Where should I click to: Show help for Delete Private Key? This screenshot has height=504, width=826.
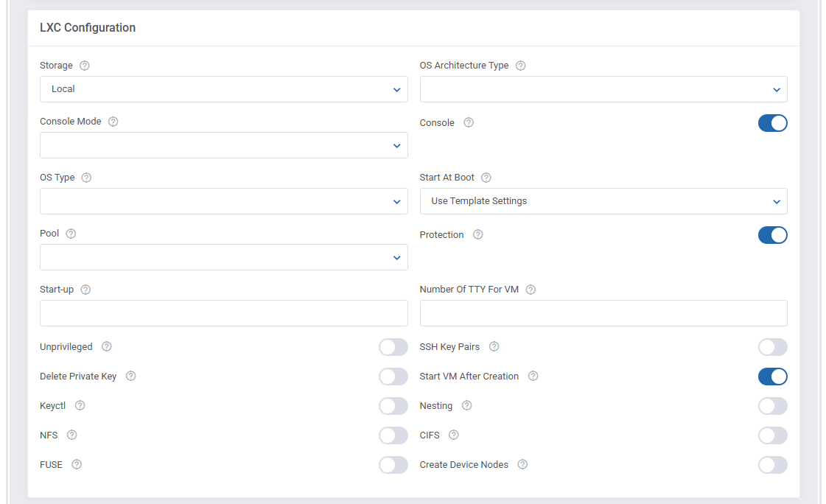(x=130, y=376)
